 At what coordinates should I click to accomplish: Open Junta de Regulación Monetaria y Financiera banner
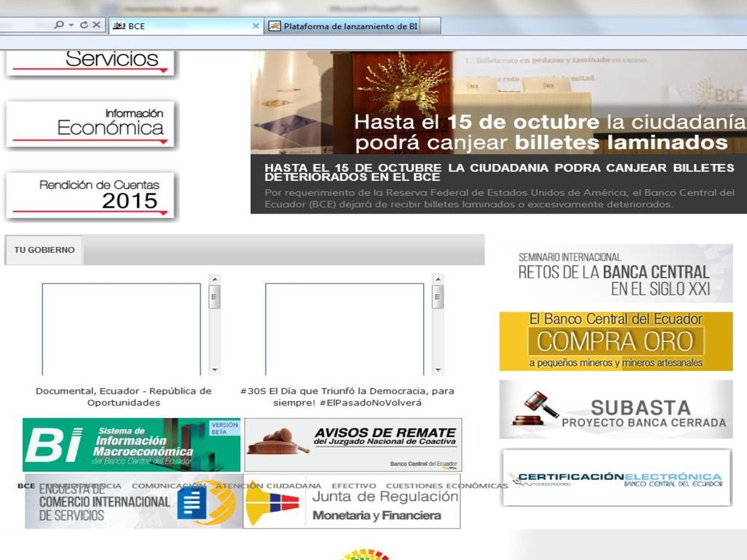[x=352, y=502]
